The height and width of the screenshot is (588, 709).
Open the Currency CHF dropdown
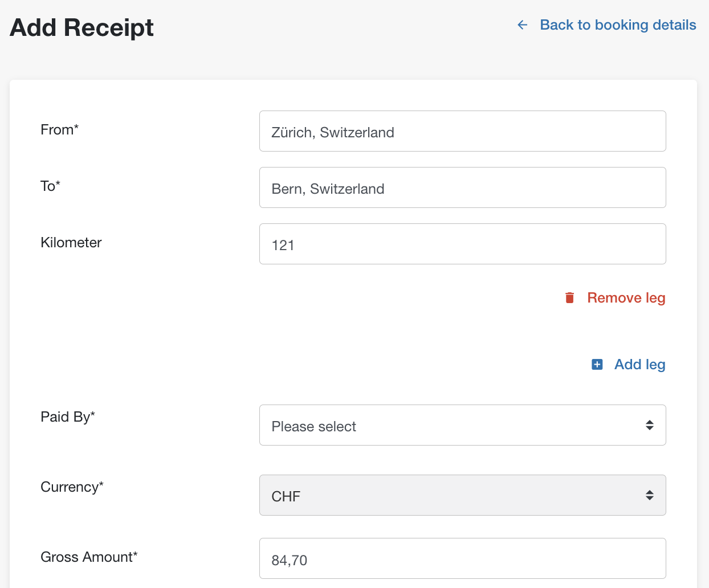tap(462, 495)
